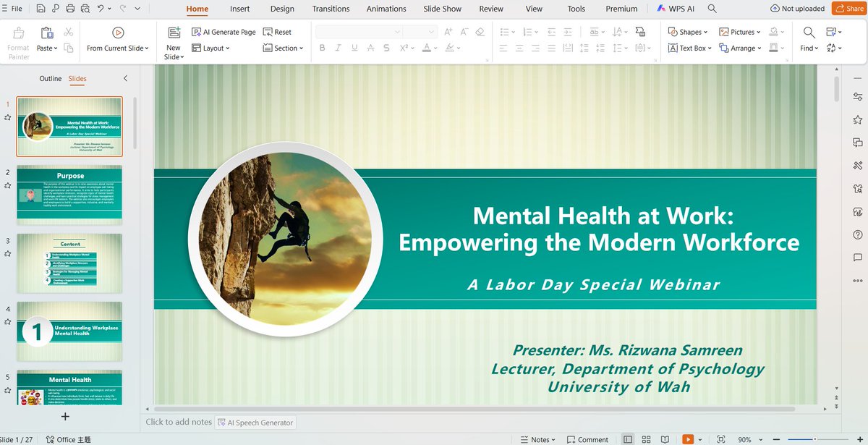Select slide 3 Content thumbnail
868x445 pixels.
(69, 262)
